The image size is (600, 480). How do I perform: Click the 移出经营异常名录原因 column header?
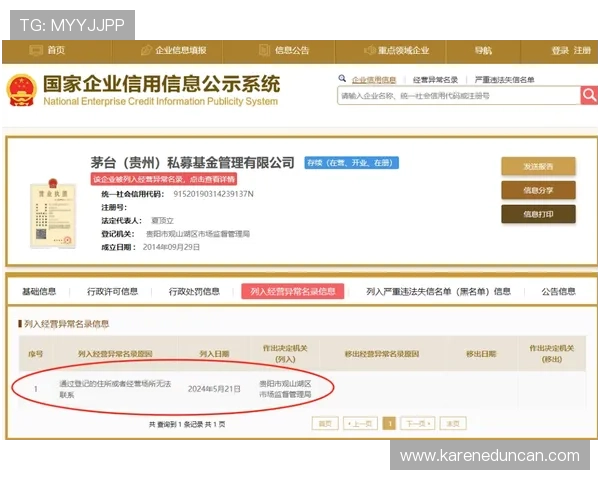point(382,354)
